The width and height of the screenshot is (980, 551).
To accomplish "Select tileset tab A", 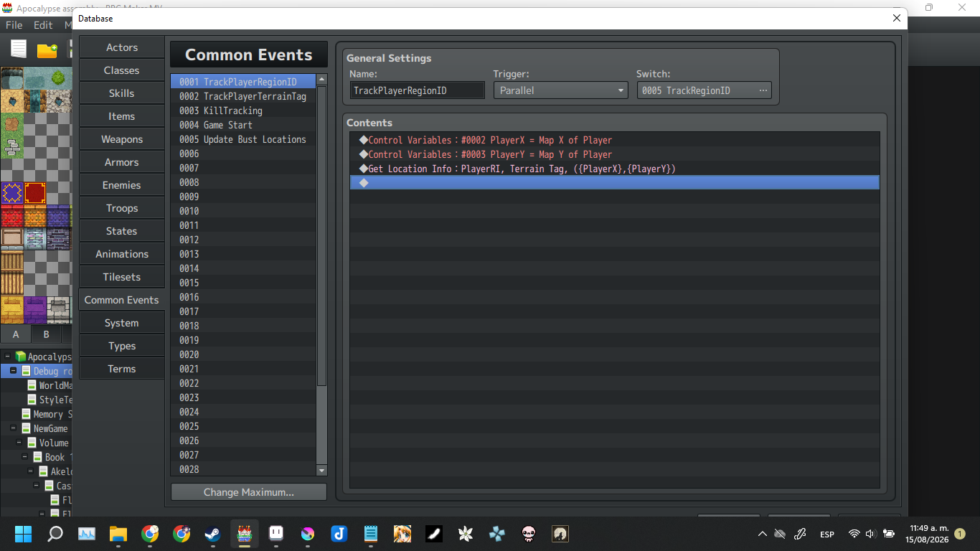I will [x=16, y=334].
